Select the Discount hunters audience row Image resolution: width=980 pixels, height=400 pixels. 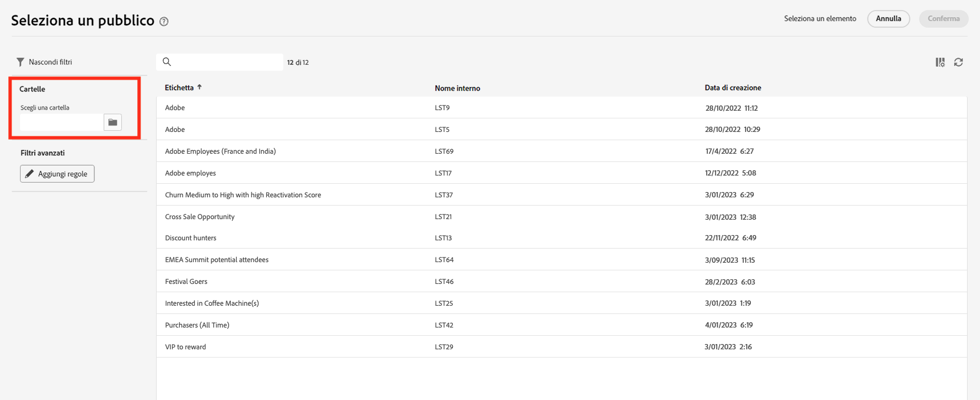[191, 238]
